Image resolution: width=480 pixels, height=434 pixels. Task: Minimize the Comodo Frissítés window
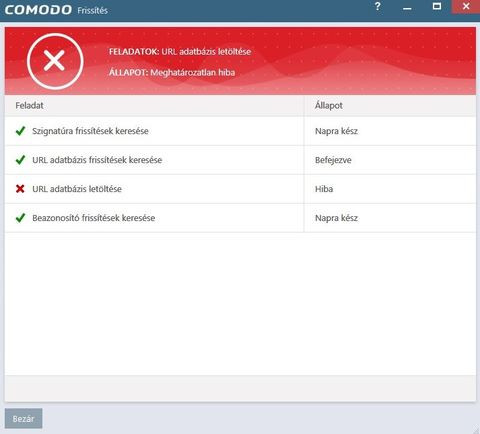pos(407,7)
